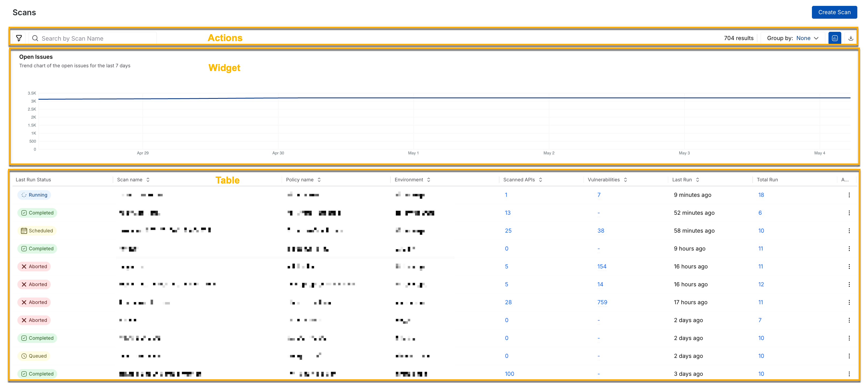Click the Last Run Status column header
The width and height of the screenshot is (868, 383).
coord(33,179)
